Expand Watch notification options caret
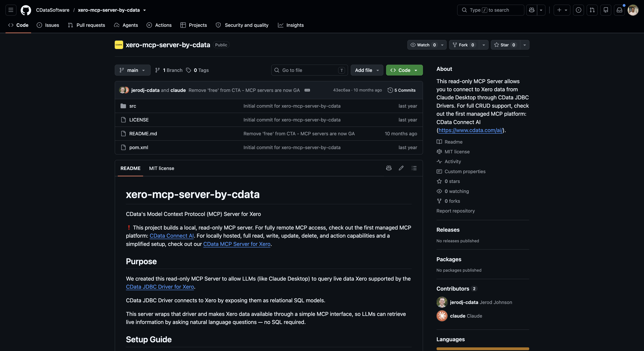This screenshot has width=644, height=351. pyautogui.click(x=442, y=45)
